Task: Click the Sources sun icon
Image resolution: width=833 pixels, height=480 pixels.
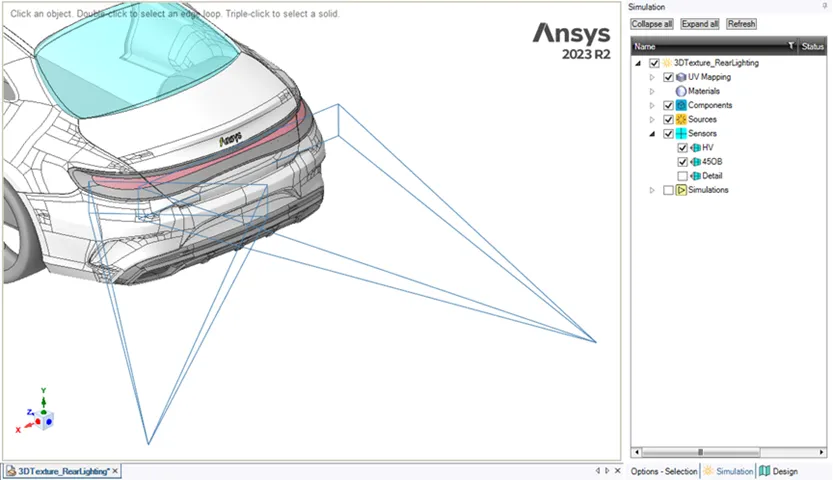Action: (681, 119)
